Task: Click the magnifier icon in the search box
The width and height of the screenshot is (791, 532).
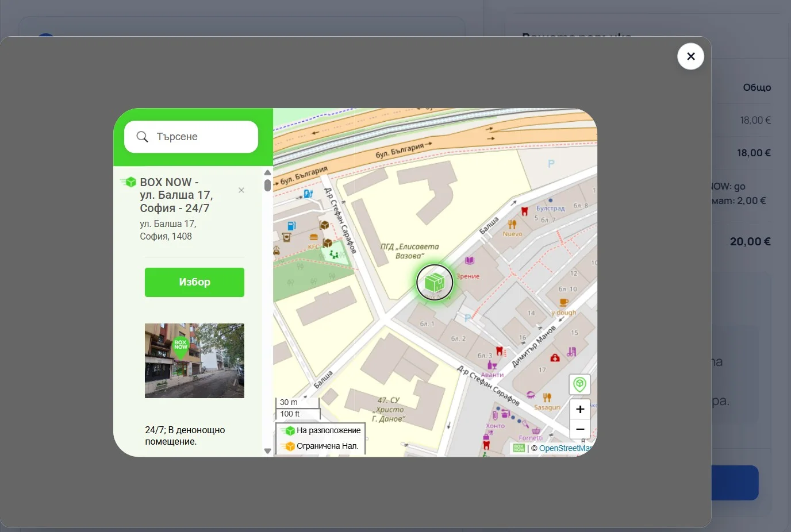Action: tap(142, 137)
